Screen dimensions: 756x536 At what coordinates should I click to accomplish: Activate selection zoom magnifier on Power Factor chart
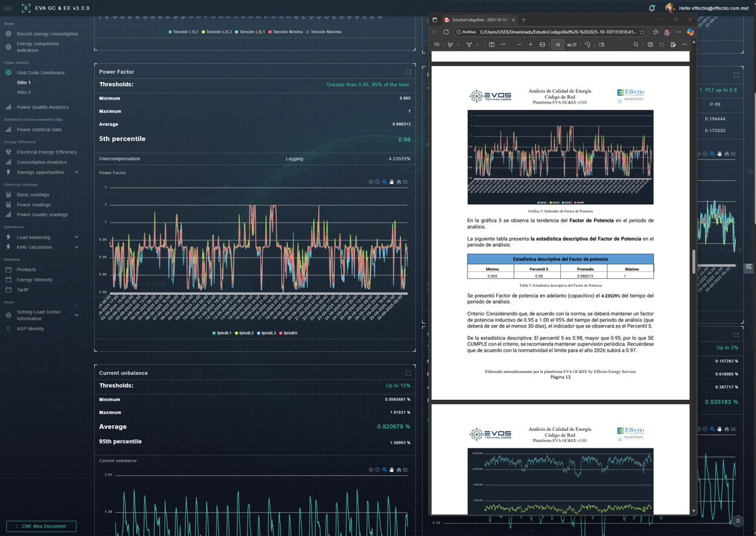pos(384,182)
